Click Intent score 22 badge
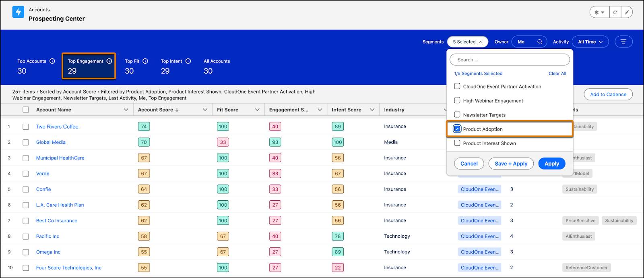Viewport: 644px width, 278px height. pos(338,268)
